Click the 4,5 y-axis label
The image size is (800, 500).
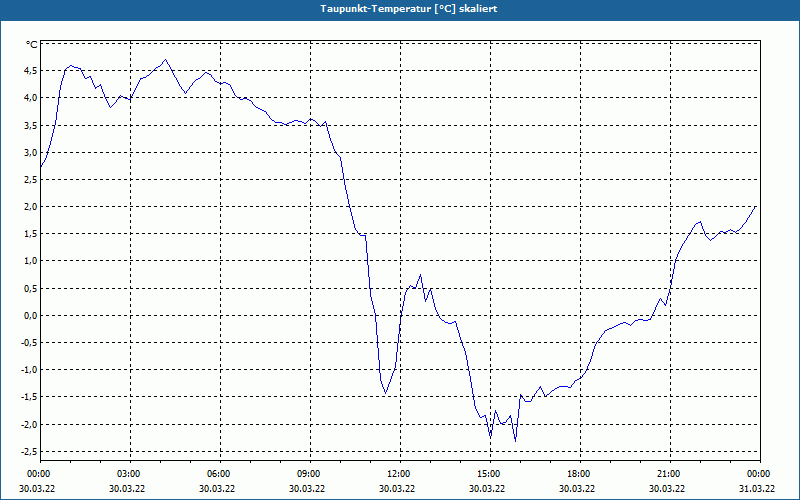click(30, 70)
